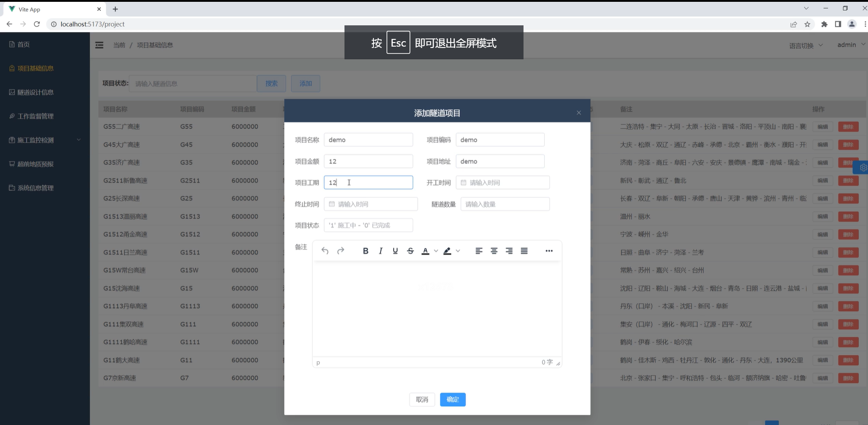
Task: Apply background highlight color in editor
Action: [x=447, y=251]
